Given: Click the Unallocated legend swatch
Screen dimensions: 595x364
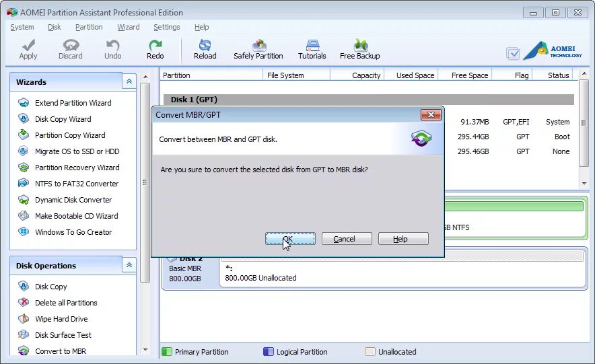Looking at the screenshot, I should tap(370, 351).
